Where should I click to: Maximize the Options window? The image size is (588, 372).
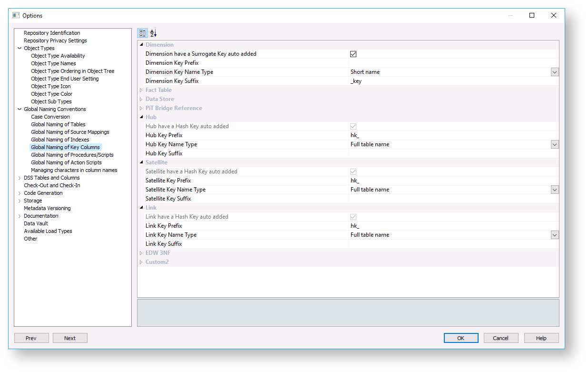(x=532, y=15)
